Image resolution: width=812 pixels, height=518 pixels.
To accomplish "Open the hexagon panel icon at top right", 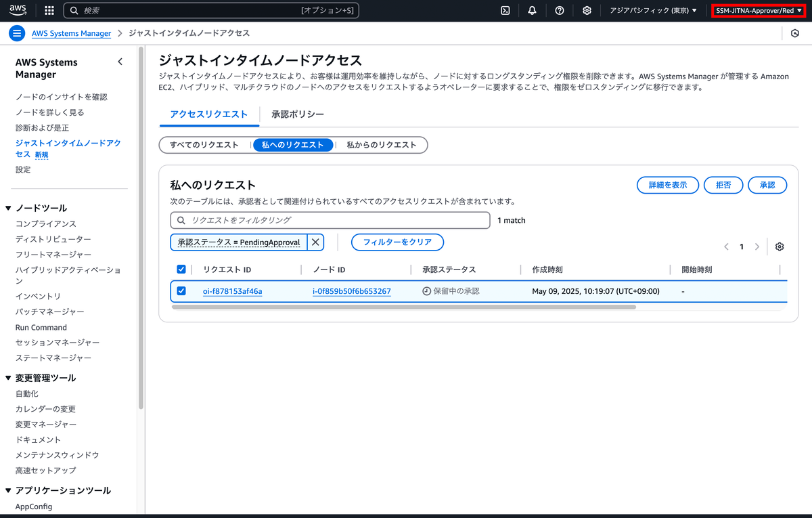I will tap(795, 33).
